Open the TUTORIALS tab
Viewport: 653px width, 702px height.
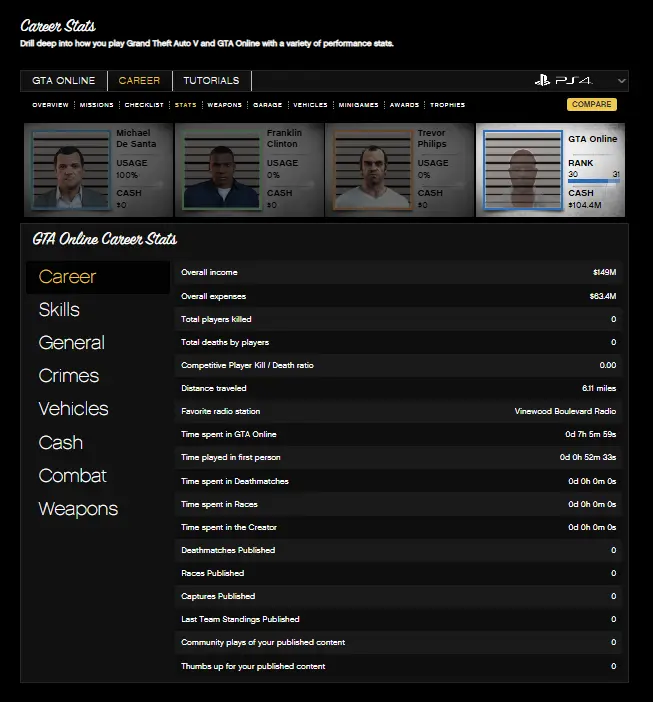point(211,81)
